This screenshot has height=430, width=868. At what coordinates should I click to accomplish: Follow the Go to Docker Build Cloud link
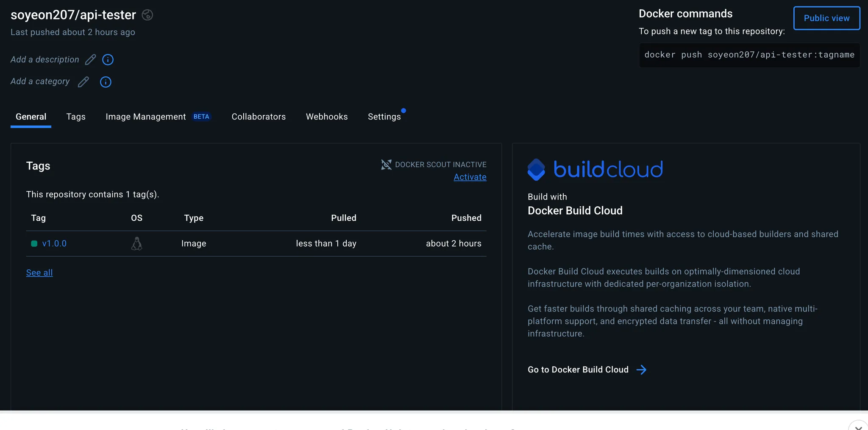pyautogui.click(x=578, y=370)
